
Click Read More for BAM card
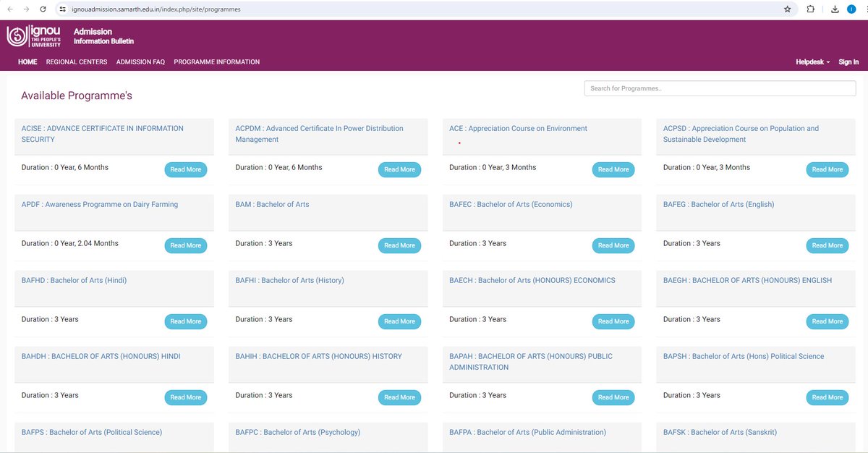[x=400, y=245]
